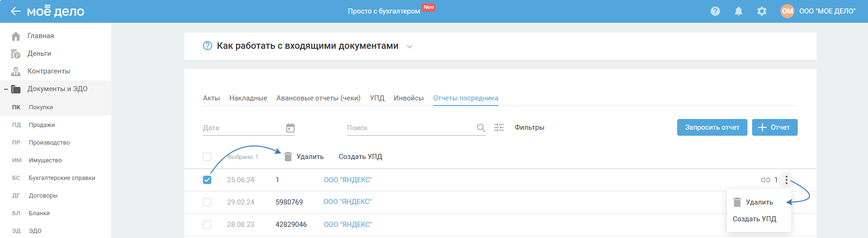Check the box for document 5980769
This screenshot has height=238, width=868.
coord(207,202)
